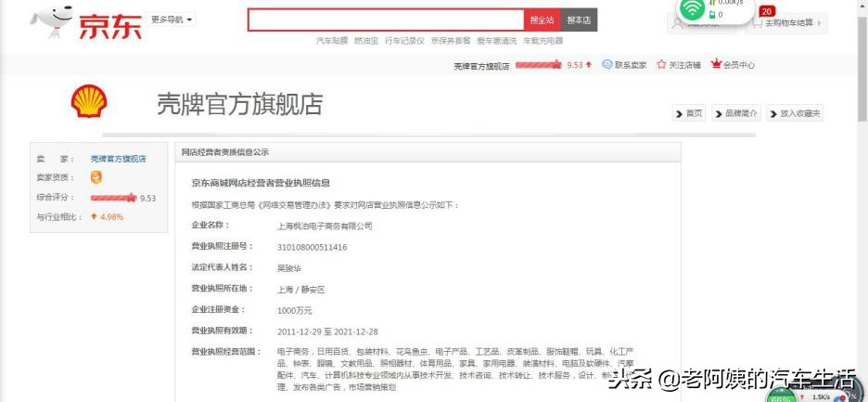Select the validity period 2011-12-29 至 2021-12-28
The image size is (868, 402).
[327, 331]
